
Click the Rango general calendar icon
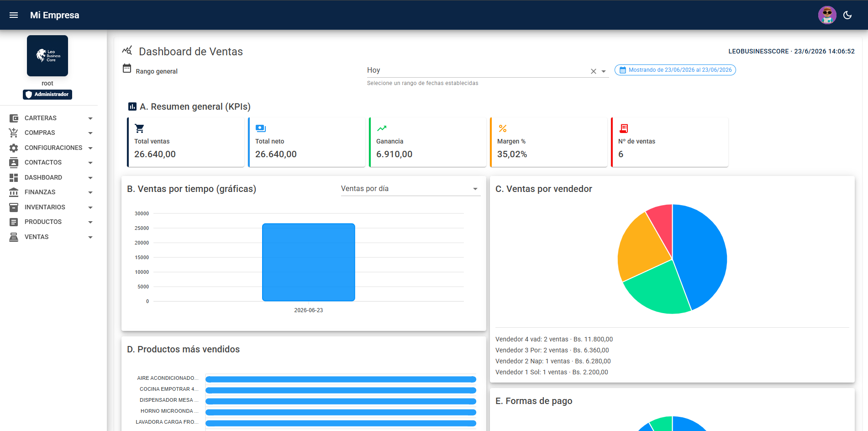coord(127,69)
